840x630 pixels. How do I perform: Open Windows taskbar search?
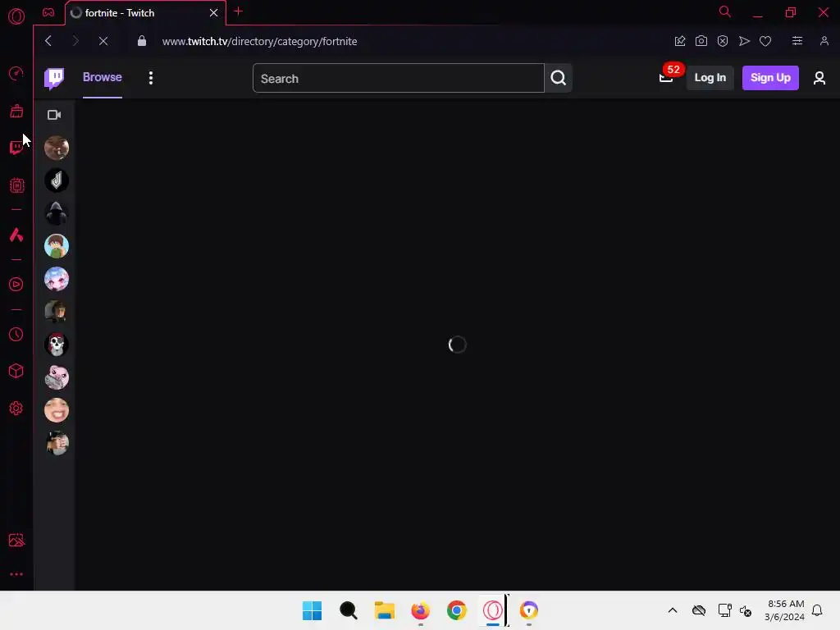(x=348, y=610)
